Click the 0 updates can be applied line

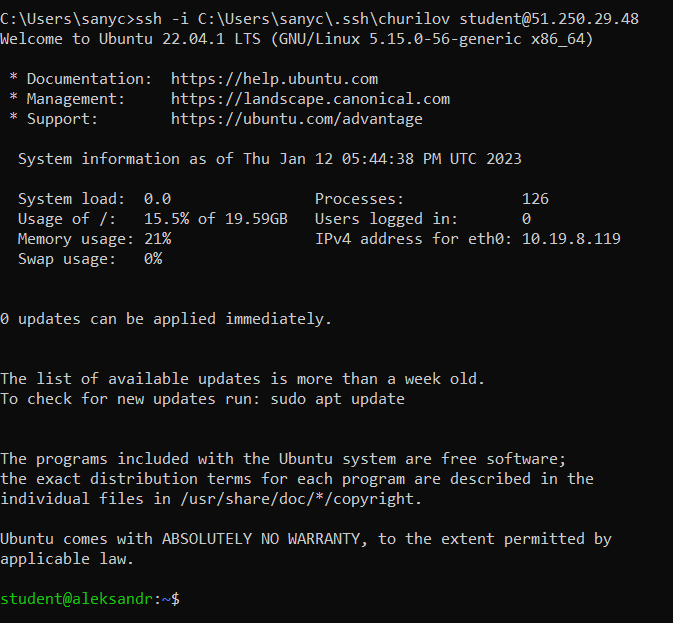pyautogui.click(x=166, y=319)
